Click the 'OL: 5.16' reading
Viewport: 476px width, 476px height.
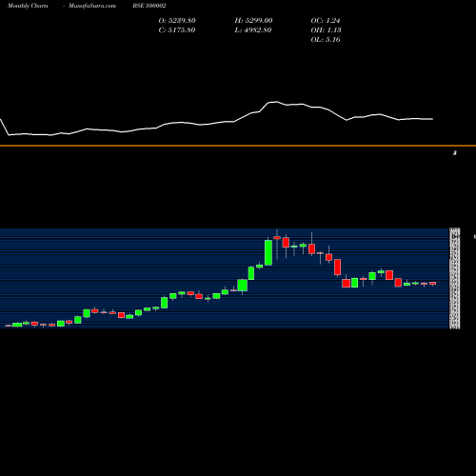[x=326, y=39]
